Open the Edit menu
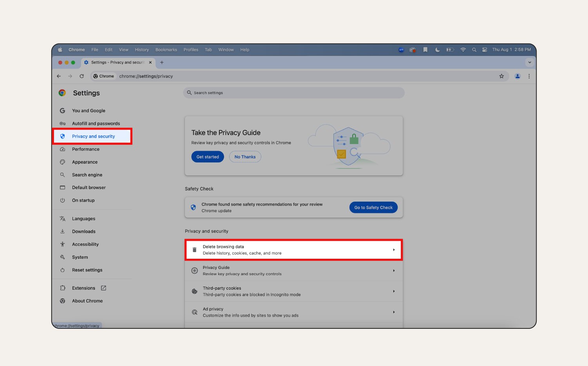 [109, 50]
